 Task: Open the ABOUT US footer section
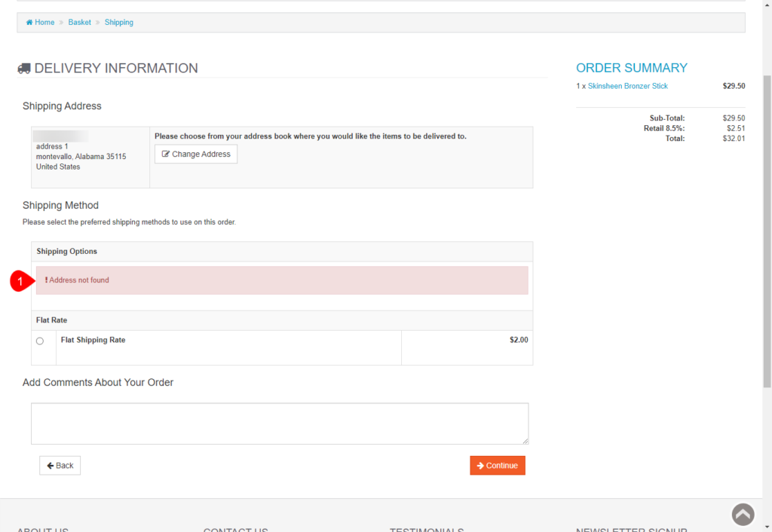click(x=42, y=528)
